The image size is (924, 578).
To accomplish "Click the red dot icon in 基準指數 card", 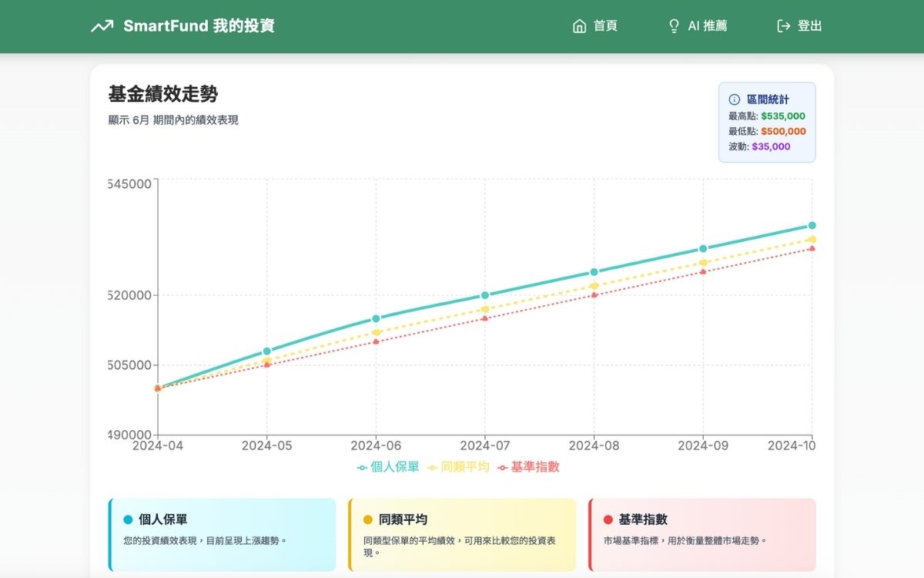I will pyautogui.click(x=608, y=518).
